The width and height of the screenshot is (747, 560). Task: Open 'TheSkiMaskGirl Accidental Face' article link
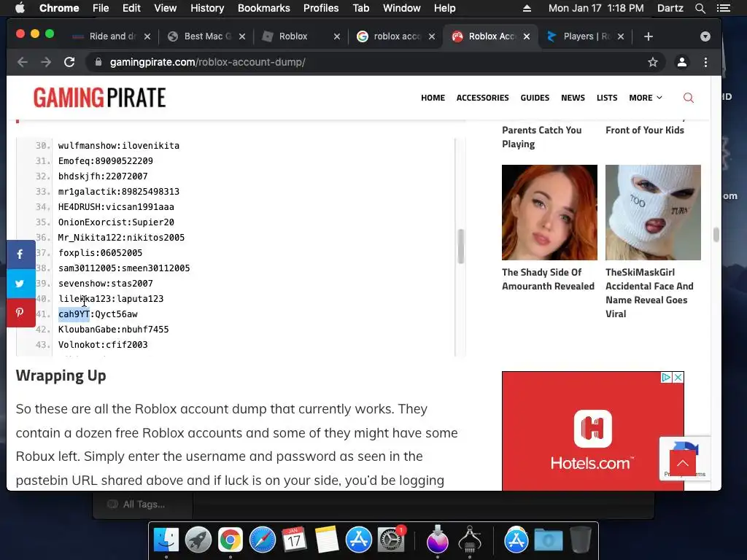pos(649,293)
